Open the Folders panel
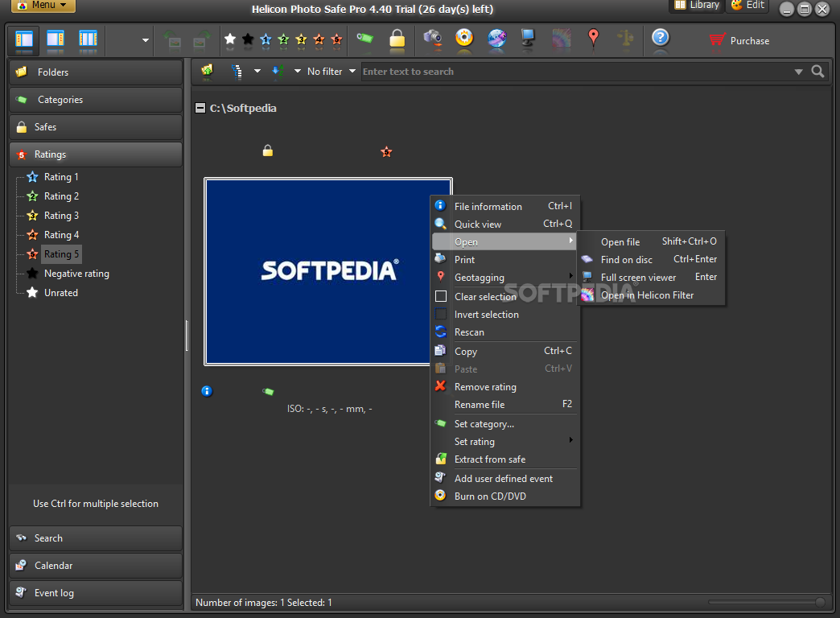This screenshot has height=618, width=840. (96, 72)
